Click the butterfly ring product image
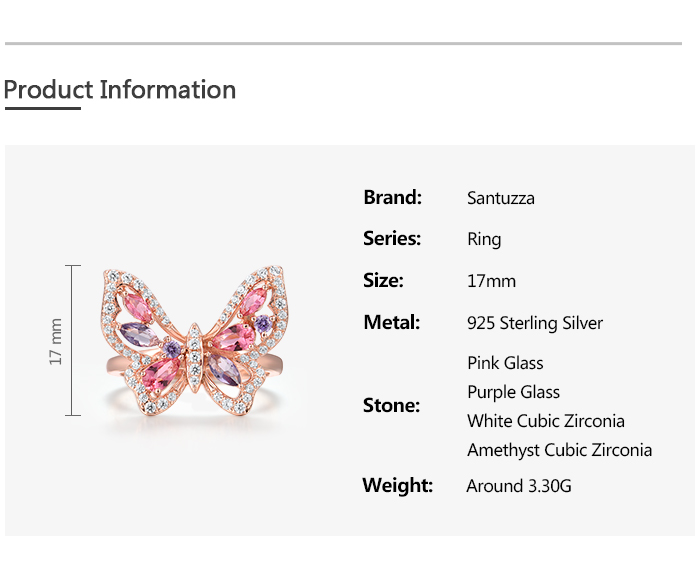 pyautogui.click(x=190, y=342)
